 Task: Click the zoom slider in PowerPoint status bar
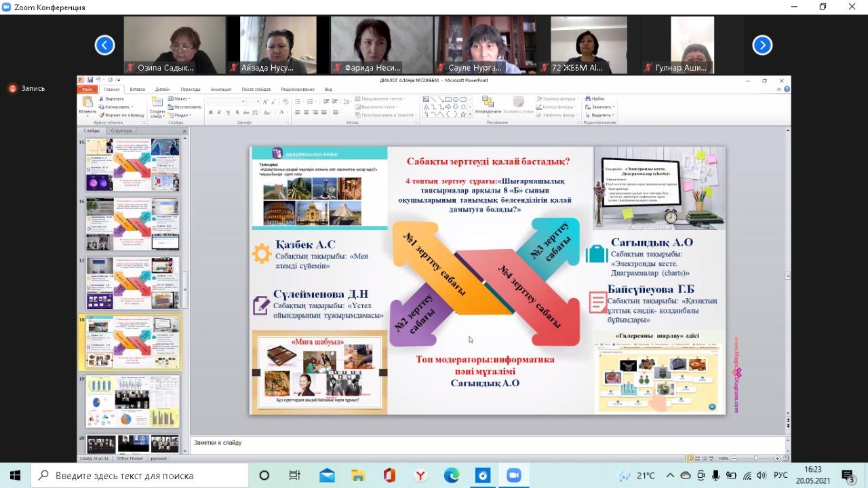tap(755, 458)
